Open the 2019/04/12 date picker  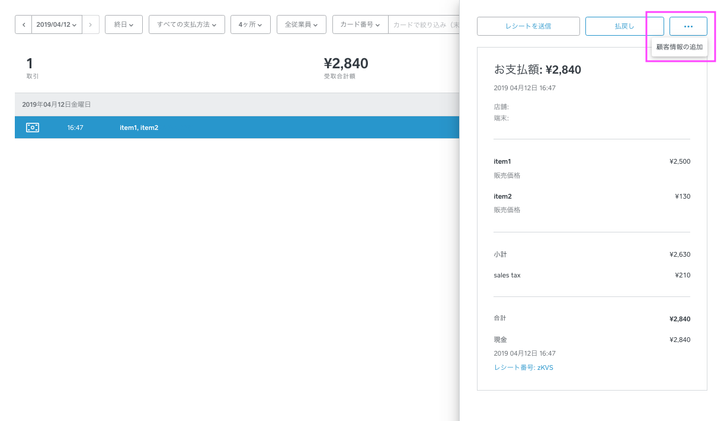coord(57,24)
